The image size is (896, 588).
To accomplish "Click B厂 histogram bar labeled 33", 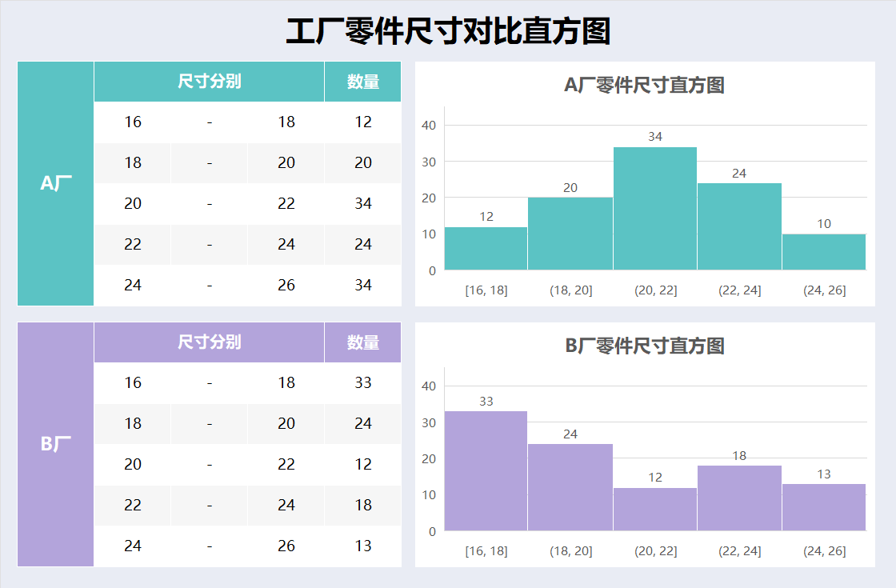I will [486, 470].
